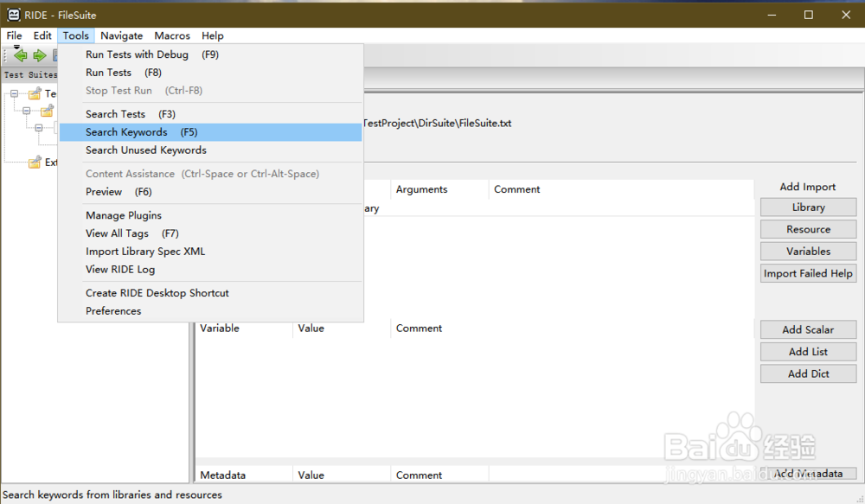Click the FileSuite.txt source path text
865x504 pixels.
pyautogui.click(x=438, y=123)
